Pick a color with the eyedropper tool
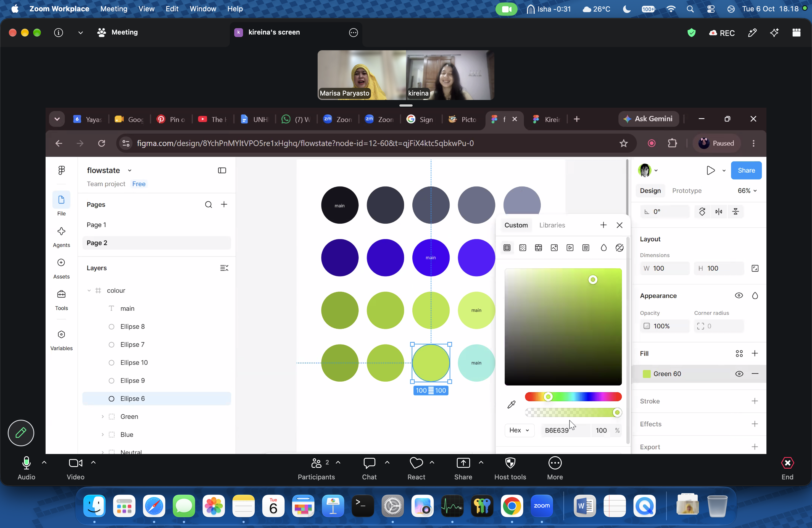Viewport: 812px width, 528px height. click(x=512, y=405)
